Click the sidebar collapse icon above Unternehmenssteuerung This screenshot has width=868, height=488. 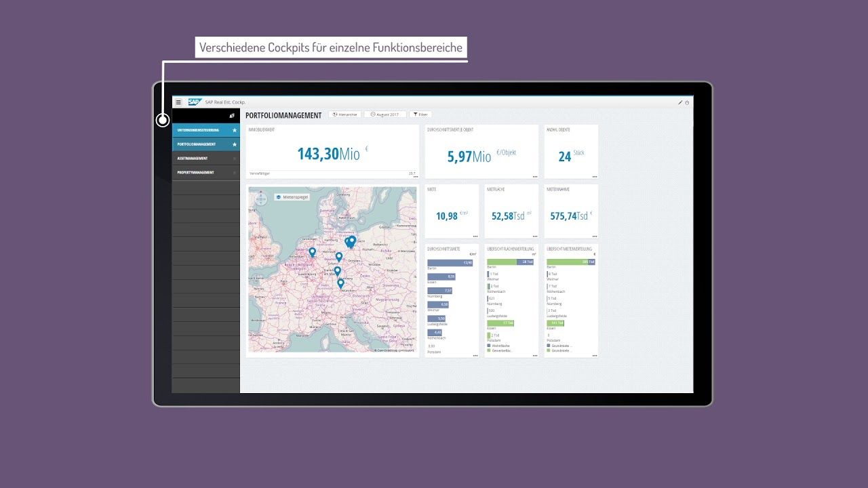pos(232,116)
